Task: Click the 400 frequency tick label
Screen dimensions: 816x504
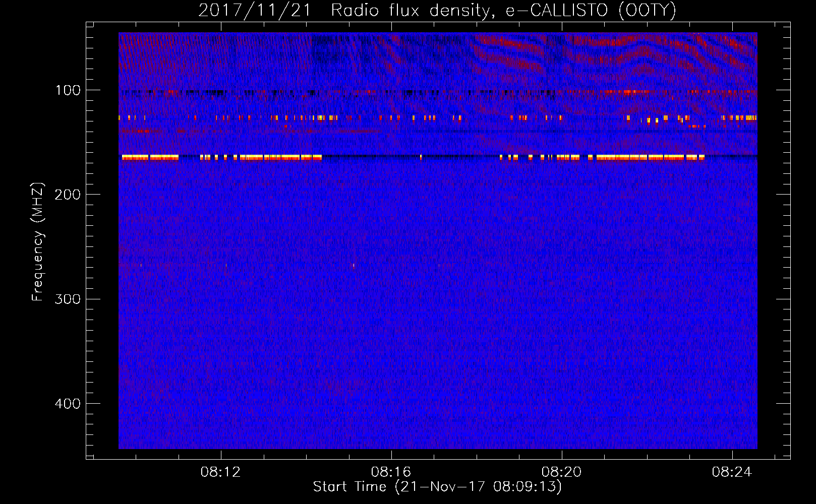Action: [68, 404]
